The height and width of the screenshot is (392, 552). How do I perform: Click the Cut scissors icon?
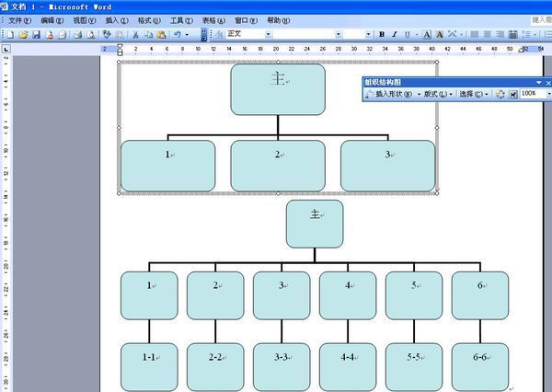point(135,34)
